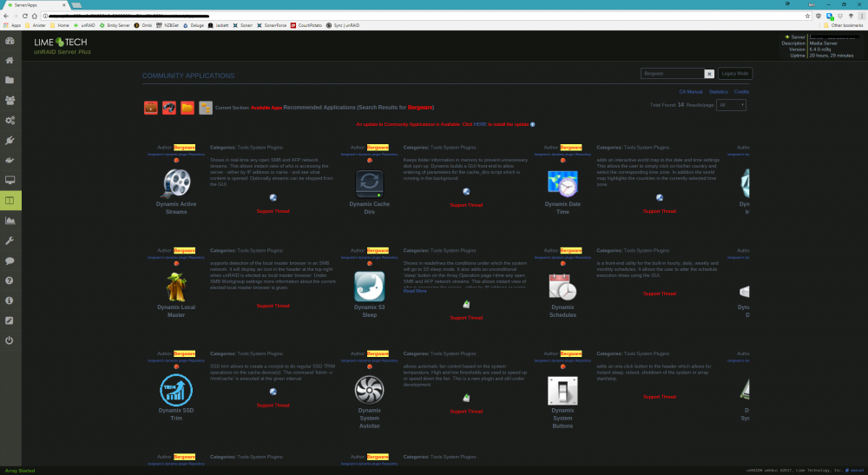
Task: Click the Dynamix SSD Trim icon
Action: tap(176, 390)
